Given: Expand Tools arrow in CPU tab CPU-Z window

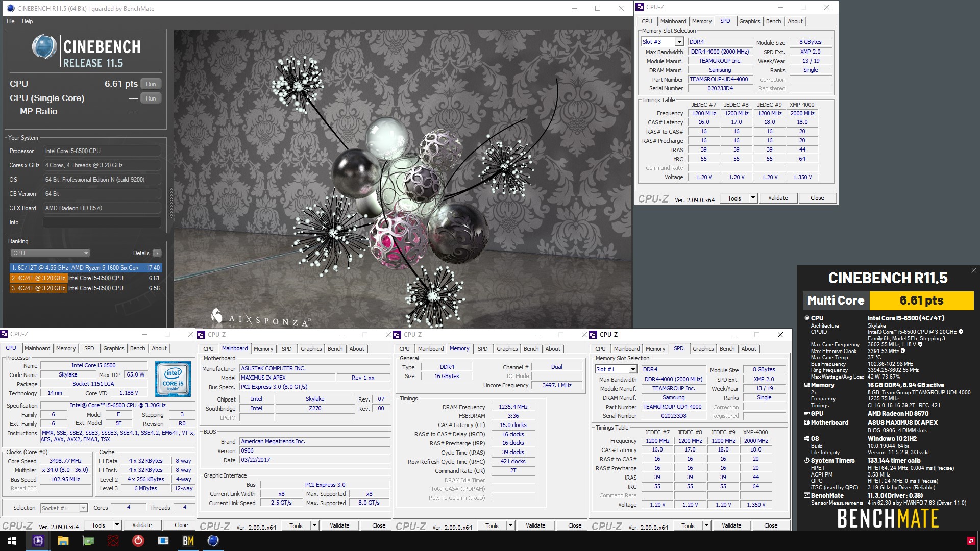Looking at the screenshot, I should [x=117, y=525].
